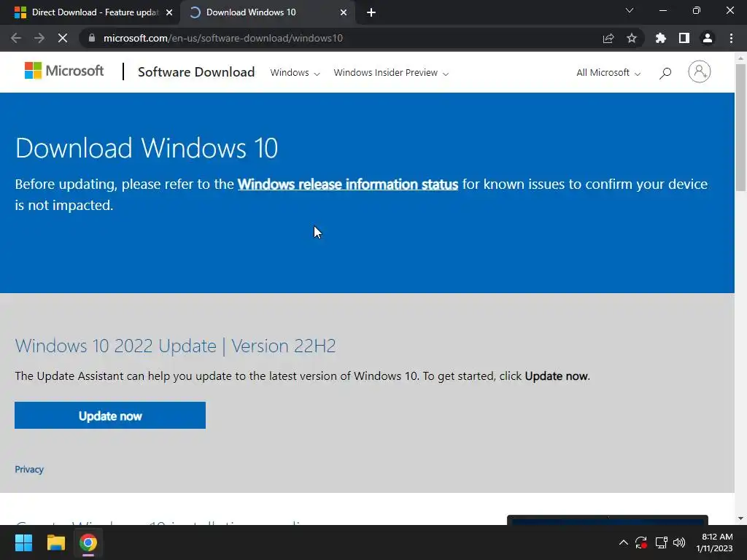Open the Windows Start menu
The width and height of the screenshot is (747, 560).
coord(23,542)
